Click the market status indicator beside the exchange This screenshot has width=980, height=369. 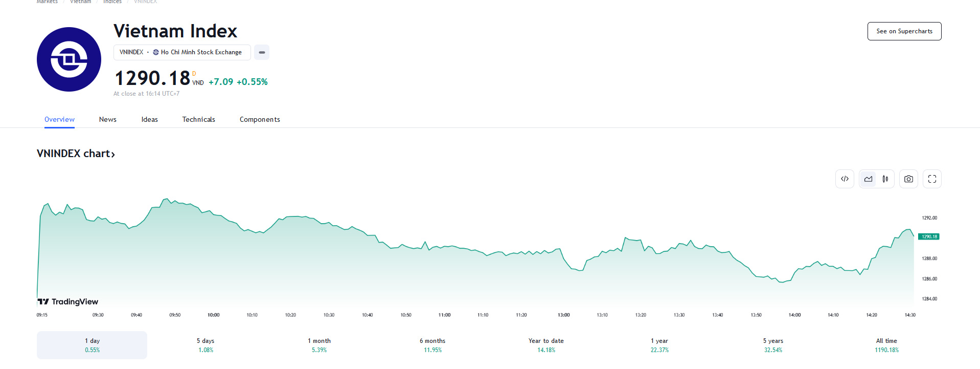coord(262,52)
